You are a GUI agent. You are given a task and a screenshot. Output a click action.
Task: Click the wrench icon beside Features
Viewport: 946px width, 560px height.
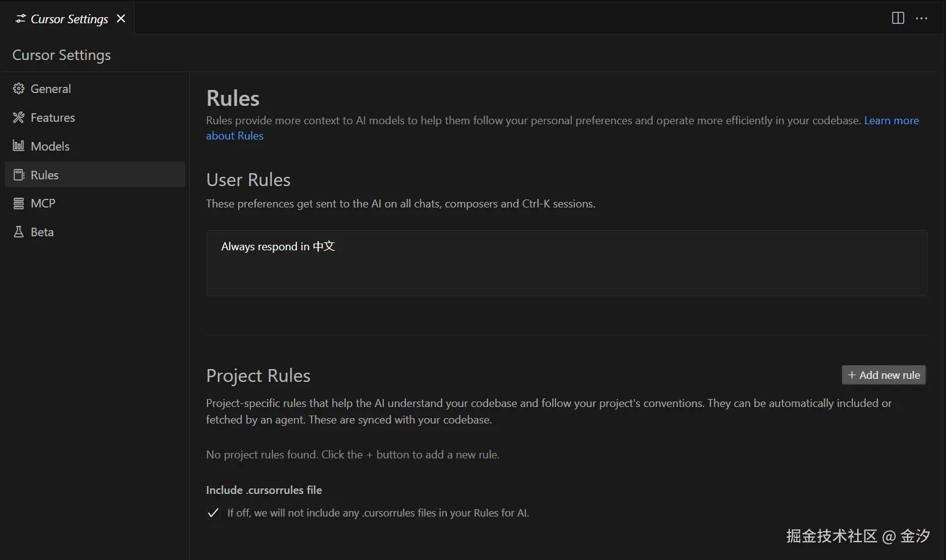(x=19, y=118)
